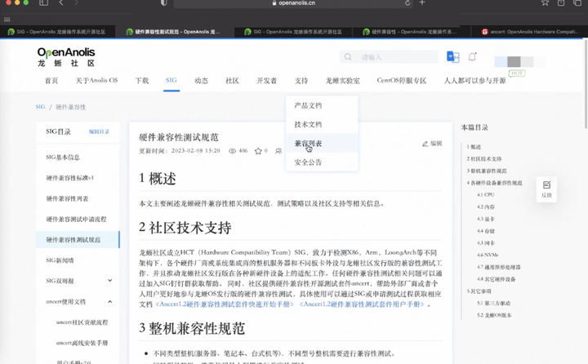Open the 下载 navigation item
Screen dimensions: 588x364
point(142,81)
